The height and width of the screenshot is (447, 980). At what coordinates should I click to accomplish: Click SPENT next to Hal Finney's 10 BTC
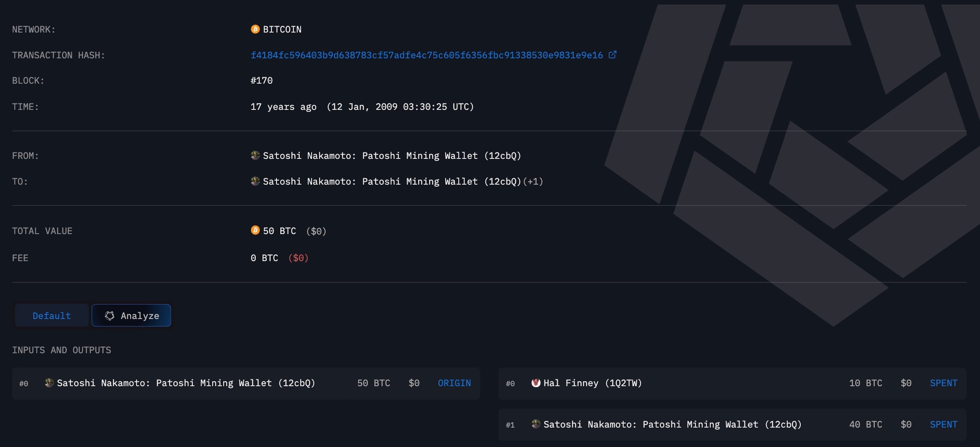(x=943, y=383)
